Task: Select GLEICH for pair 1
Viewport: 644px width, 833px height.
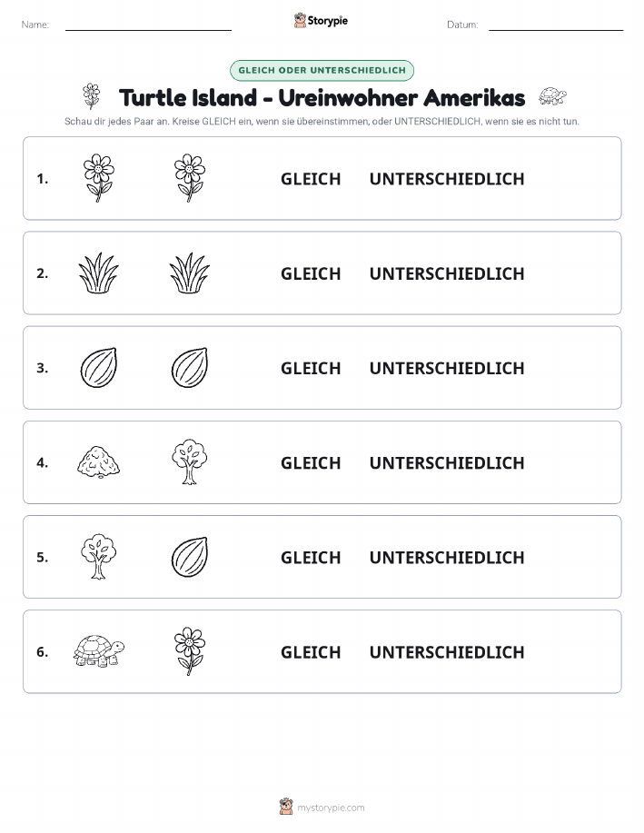Action: tap(311, 179)
